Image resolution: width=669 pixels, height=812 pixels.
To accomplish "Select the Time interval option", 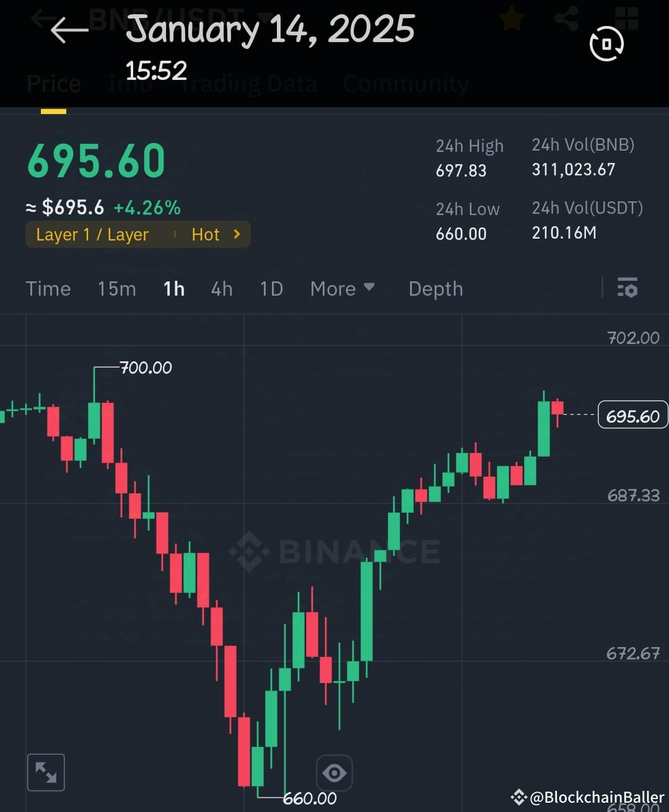I will point(48,288).
